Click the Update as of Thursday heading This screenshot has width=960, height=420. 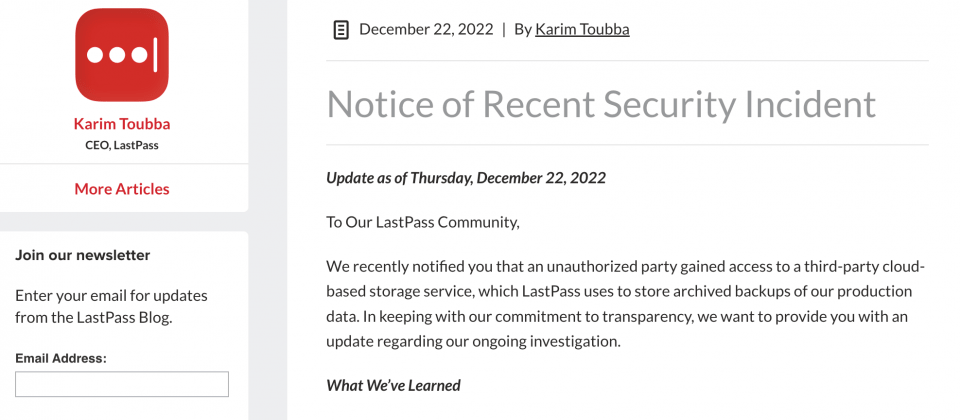click(466, 178)
